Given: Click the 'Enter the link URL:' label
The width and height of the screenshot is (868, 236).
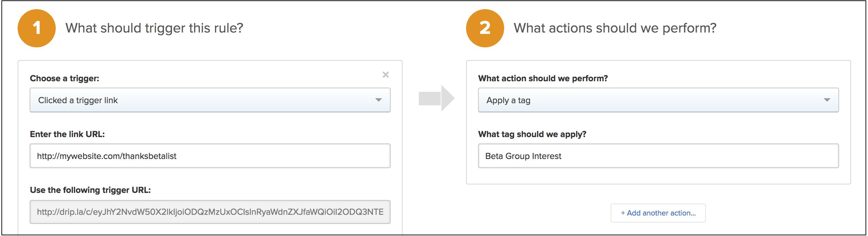Looking at the screenshot, I should [67, 134].
